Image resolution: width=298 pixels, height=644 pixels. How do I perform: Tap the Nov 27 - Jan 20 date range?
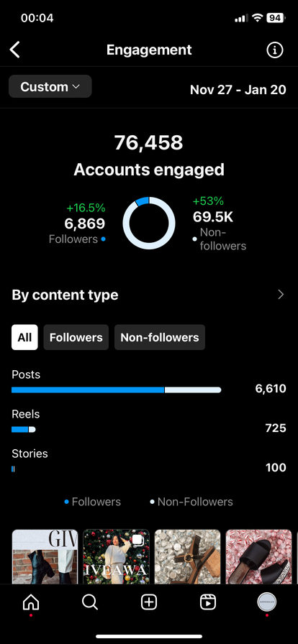click(x=238, y=90)
